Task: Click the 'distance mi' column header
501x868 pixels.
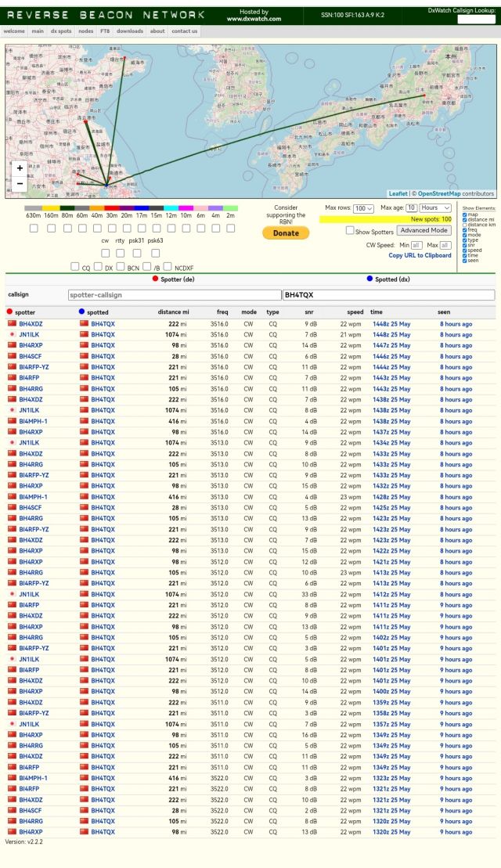Action: click(173, 312)
